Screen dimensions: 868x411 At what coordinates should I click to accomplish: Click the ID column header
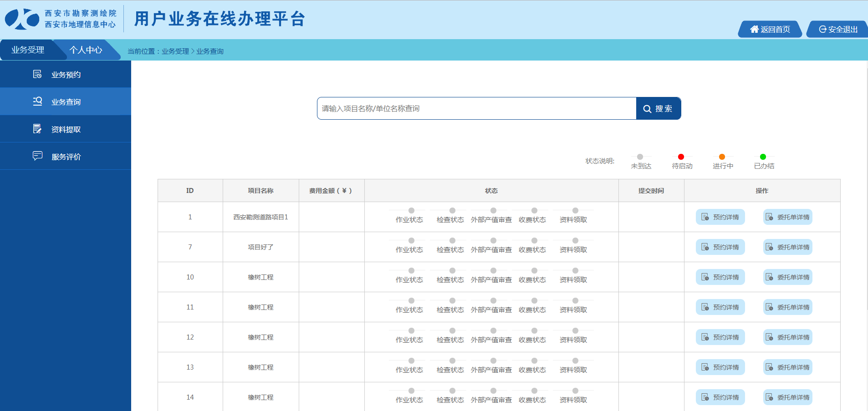pyautogui.click(x=190, y=191)
